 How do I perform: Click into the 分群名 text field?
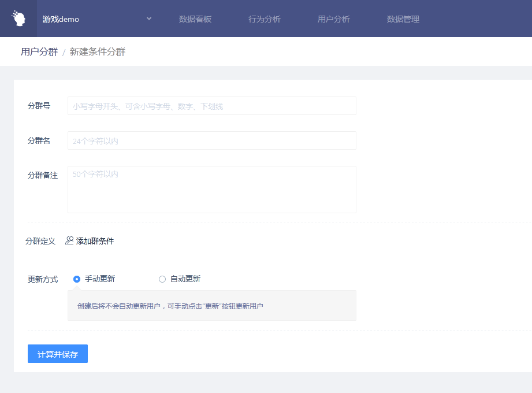(211, 140)
